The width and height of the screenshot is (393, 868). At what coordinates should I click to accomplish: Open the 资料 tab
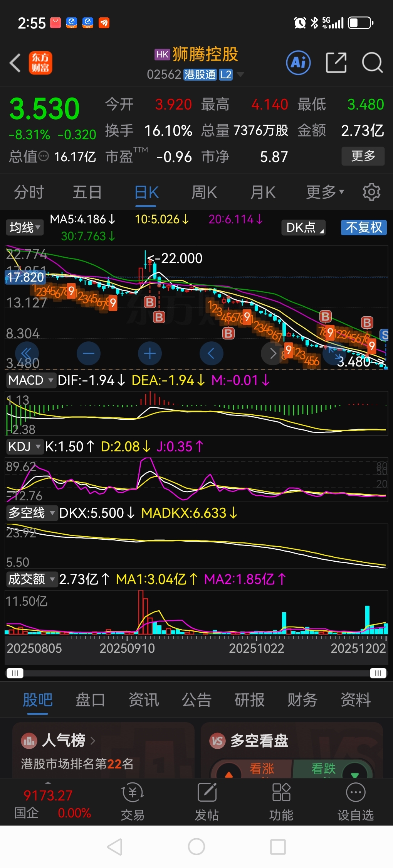click(x=356, y=700)
